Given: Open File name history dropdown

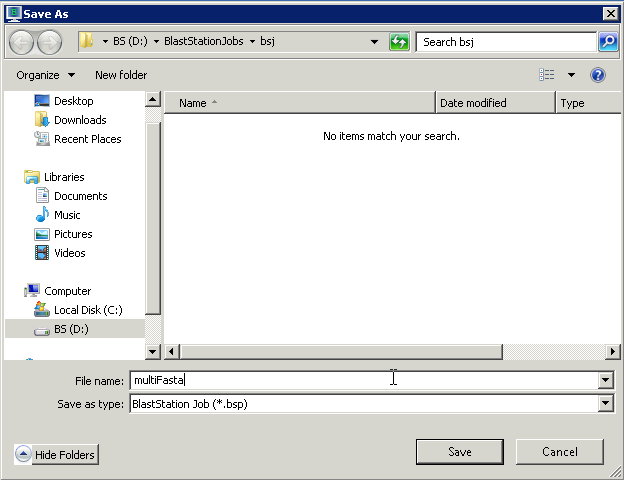Looking at the screenshot, I should (x=605, y=380).
